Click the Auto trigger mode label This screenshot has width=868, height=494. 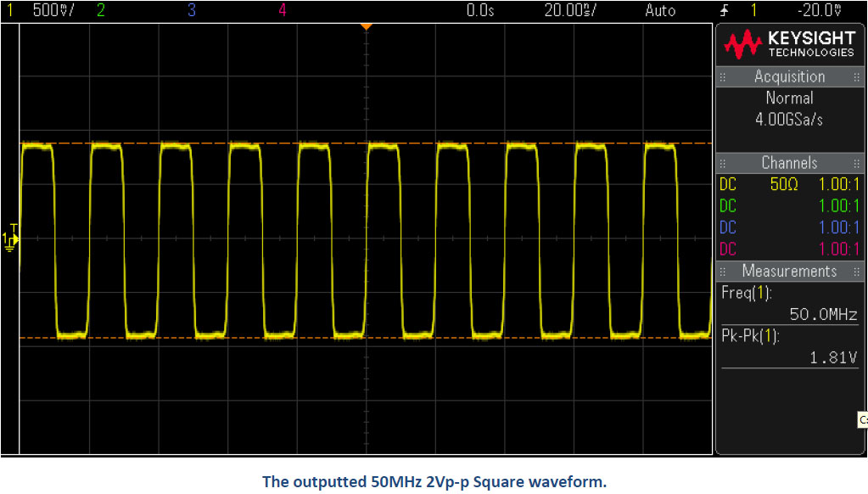(660, 10)
